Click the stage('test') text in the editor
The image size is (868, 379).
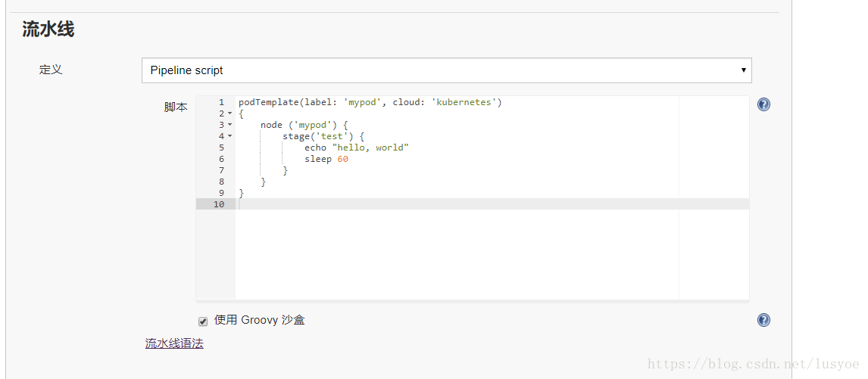click(x=318, y=136)
